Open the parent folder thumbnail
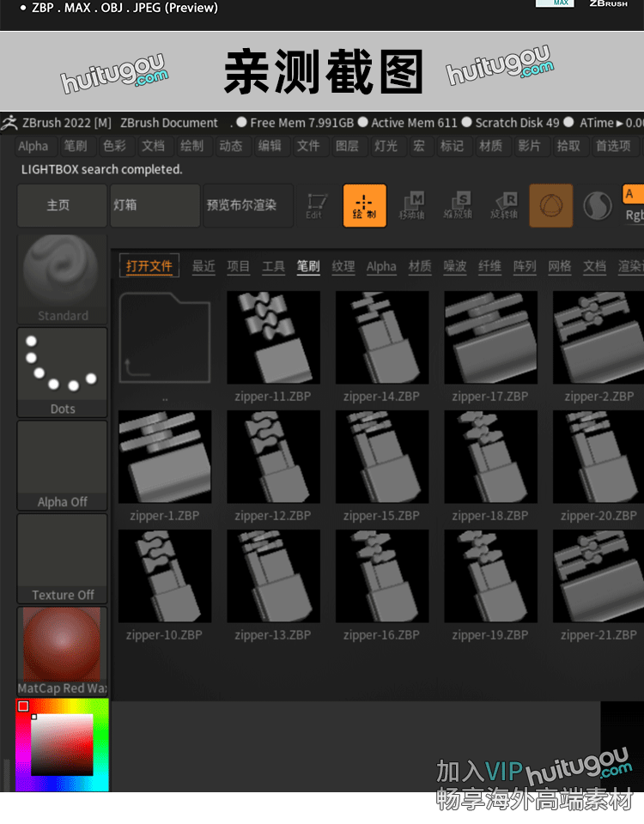Screen dimensions: 644x824 165,337
